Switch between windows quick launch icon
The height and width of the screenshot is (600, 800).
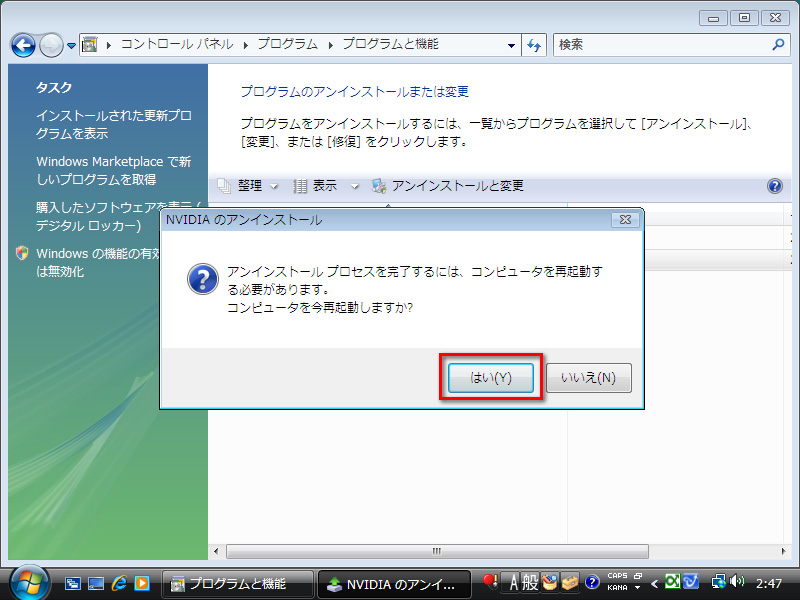(72, 583)
